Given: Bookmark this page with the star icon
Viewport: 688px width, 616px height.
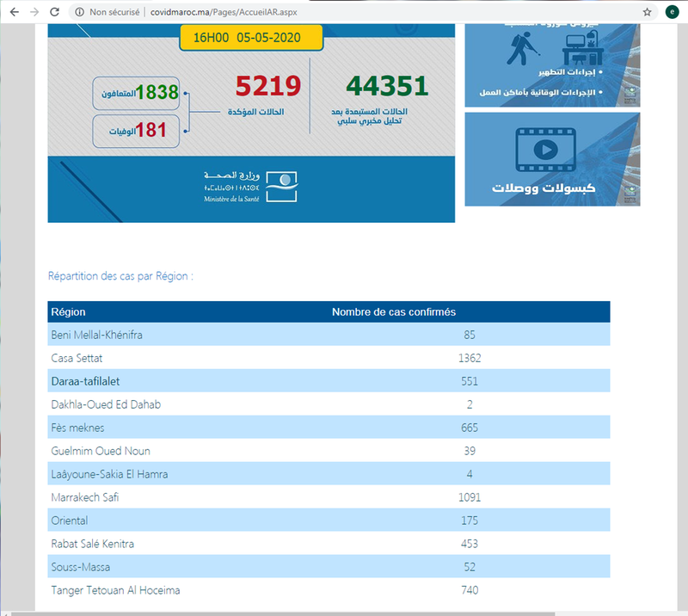Looking at the screenshot, I should click(647, 12).
